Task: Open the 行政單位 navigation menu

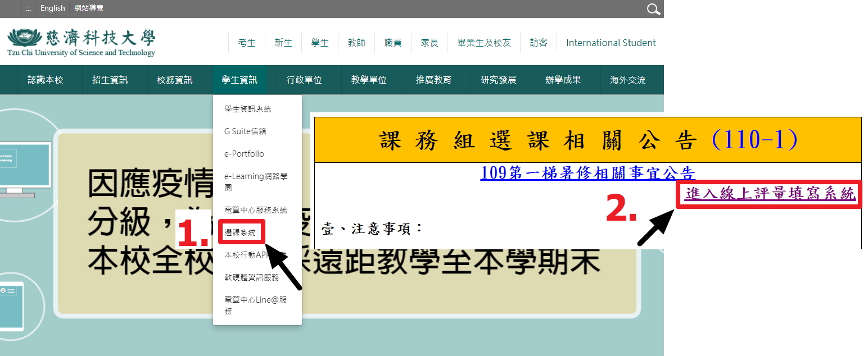Action: 304,80
